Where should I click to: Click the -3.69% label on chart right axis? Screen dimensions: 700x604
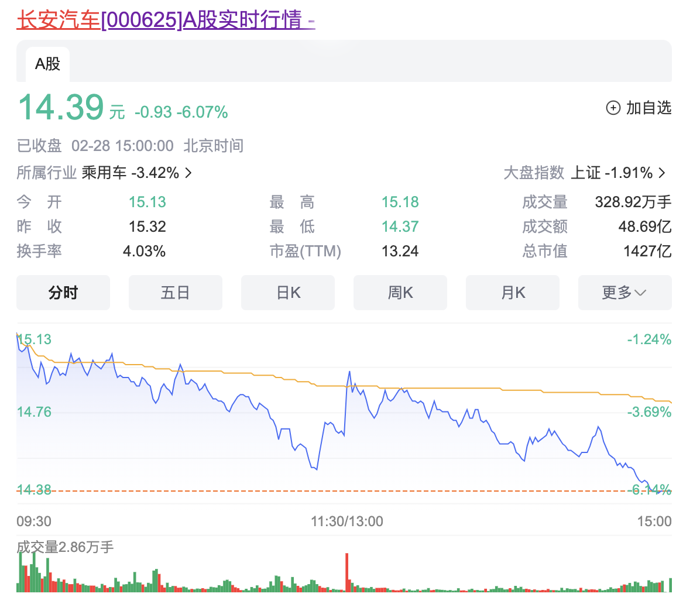click(649, 412)
